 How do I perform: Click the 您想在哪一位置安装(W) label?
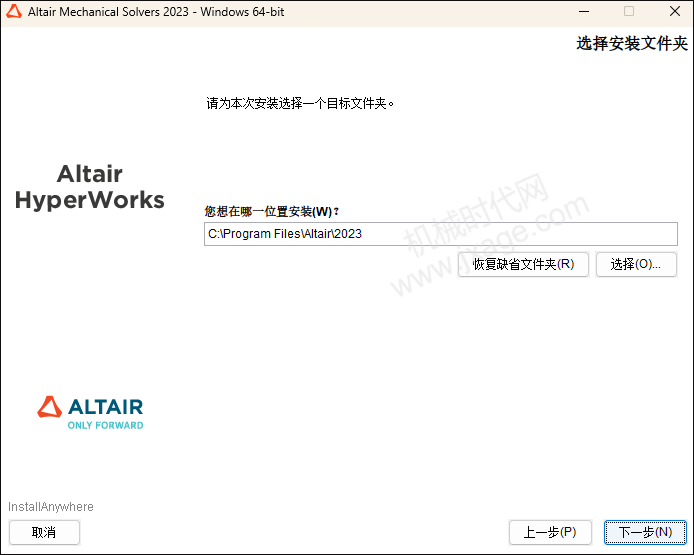click(x=271, y=212)
